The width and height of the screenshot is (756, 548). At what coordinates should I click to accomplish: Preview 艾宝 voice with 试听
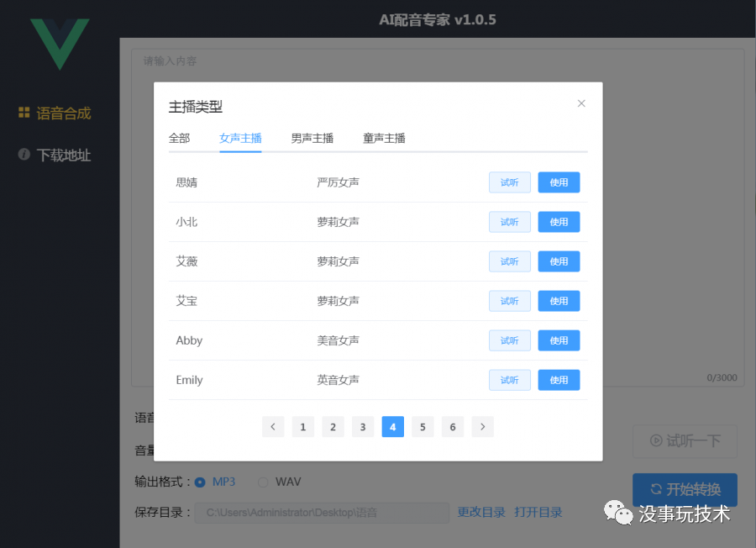(510, 301)
